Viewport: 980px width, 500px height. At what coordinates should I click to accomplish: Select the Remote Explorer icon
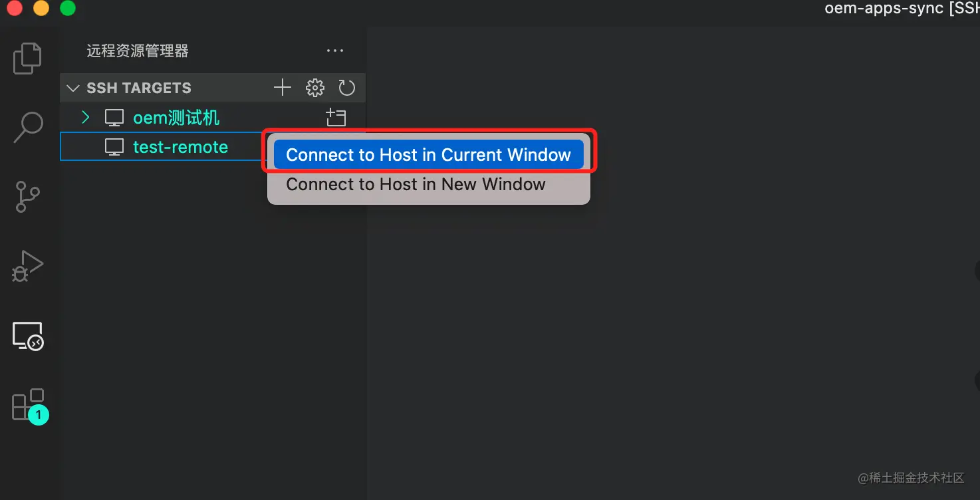coord(28,336)
